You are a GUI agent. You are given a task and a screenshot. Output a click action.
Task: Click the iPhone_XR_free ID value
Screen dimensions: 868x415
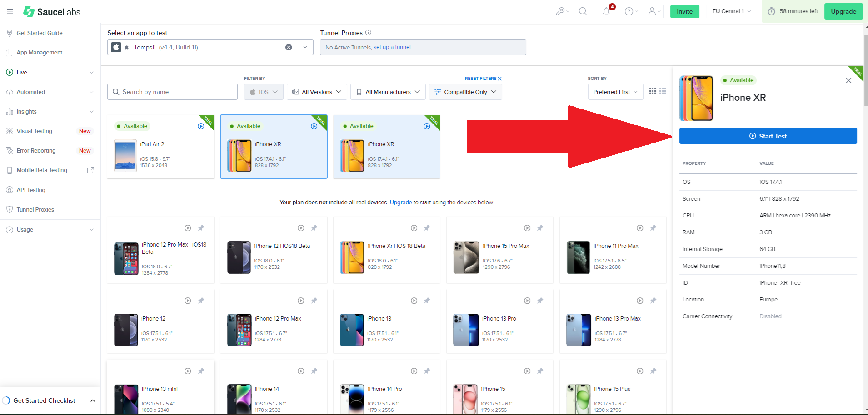pos(780,283)
